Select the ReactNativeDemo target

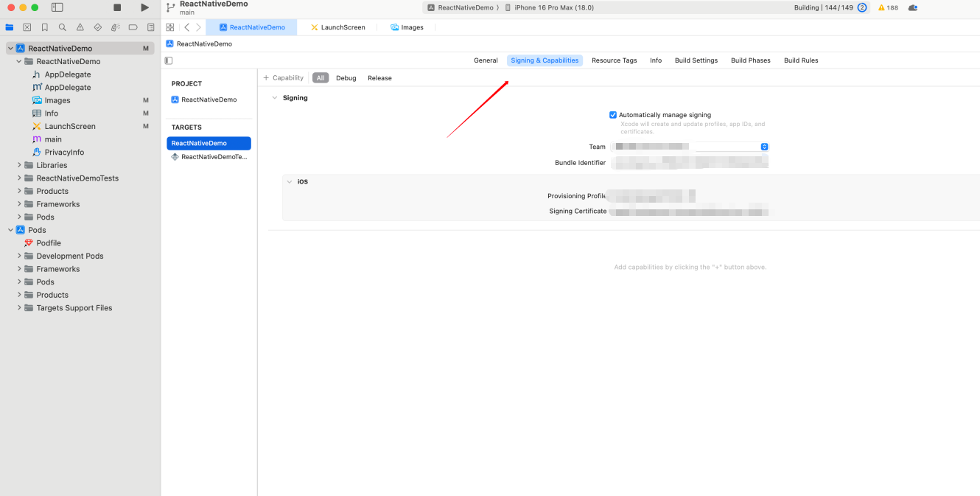point(209,143)
